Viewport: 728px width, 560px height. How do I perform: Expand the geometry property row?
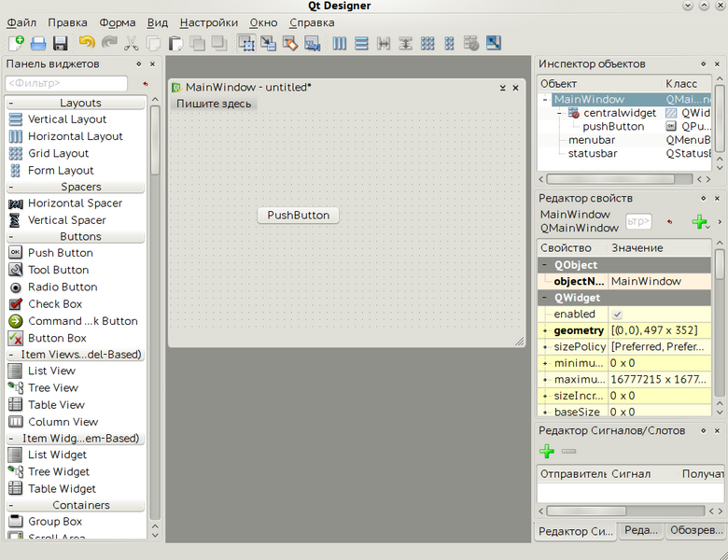(x=545, y=331)
